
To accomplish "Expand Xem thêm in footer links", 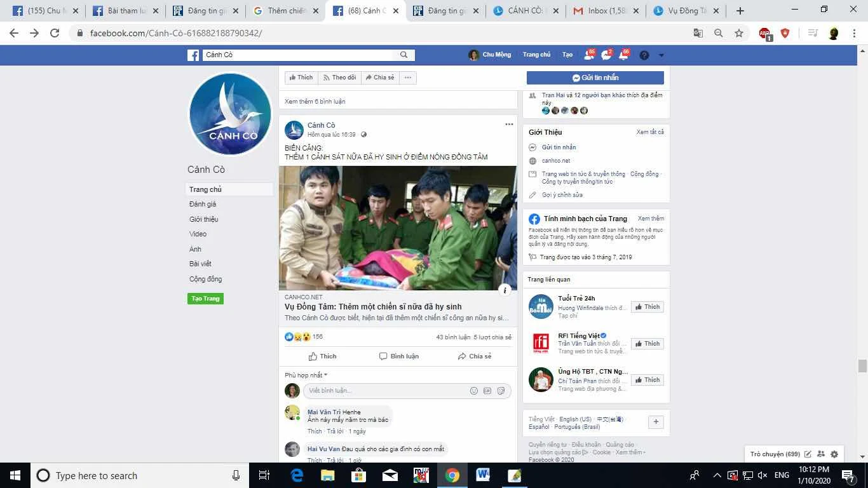I will tap(630, 452).
